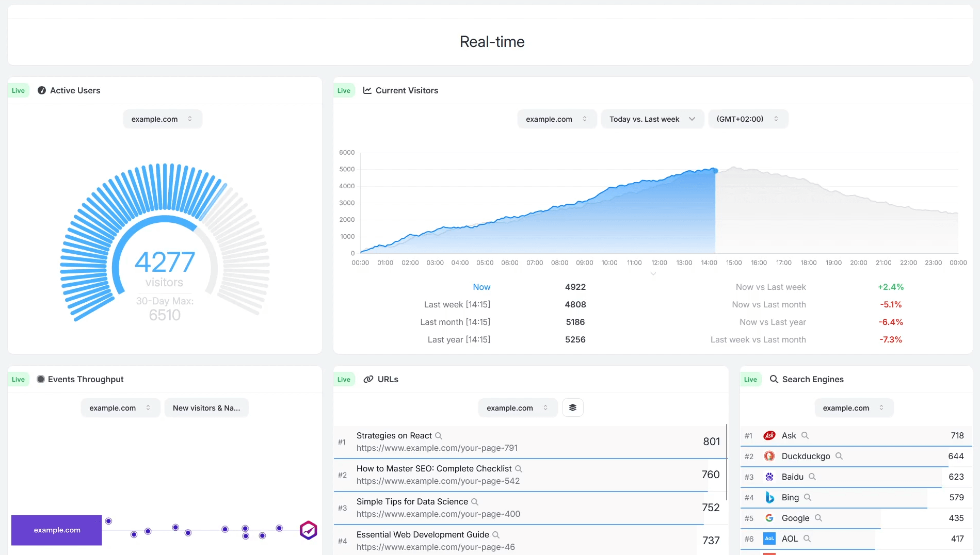
Task: Click the Now value 4922
Action: [x=575, y=287]
